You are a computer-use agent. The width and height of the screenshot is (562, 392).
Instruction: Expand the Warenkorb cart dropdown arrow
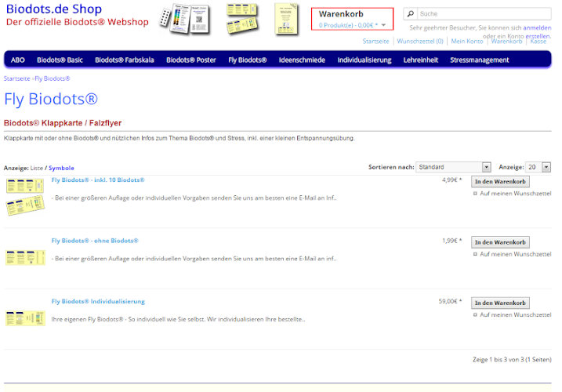pos(383,25)
